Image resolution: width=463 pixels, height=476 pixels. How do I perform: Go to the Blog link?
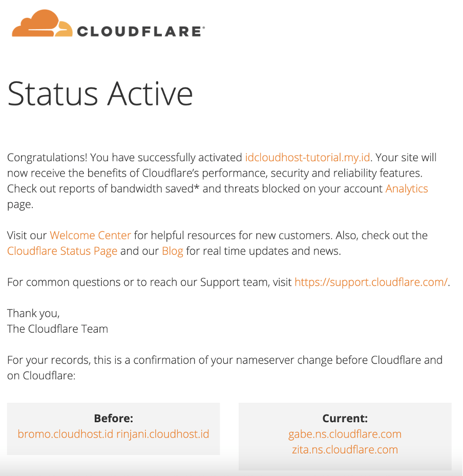coord(173,251)
